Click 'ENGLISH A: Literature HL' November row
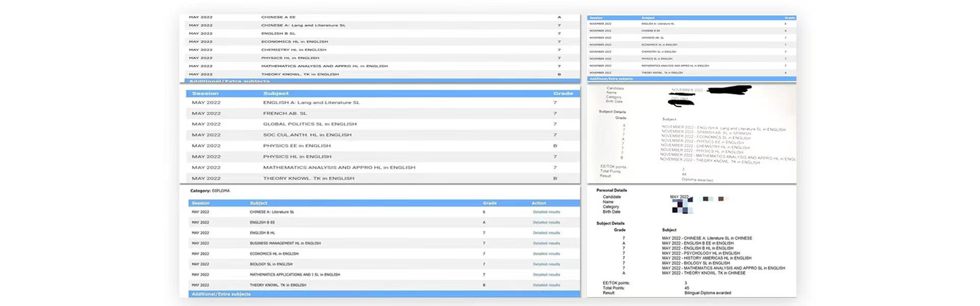The image size is (980, 306). click(x=658, y=24)
